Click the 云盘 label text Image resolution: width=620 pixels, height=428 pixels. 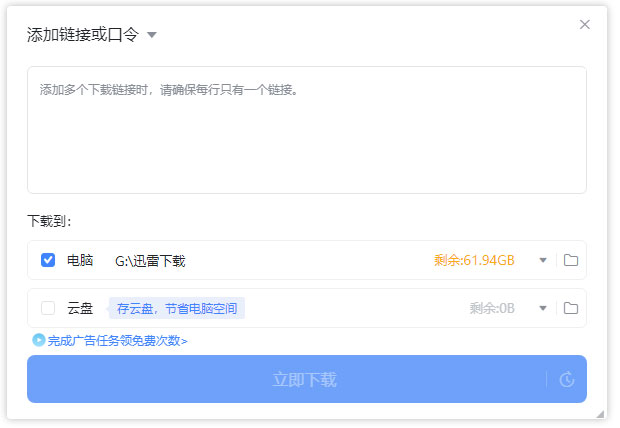(x=80, y=308)
